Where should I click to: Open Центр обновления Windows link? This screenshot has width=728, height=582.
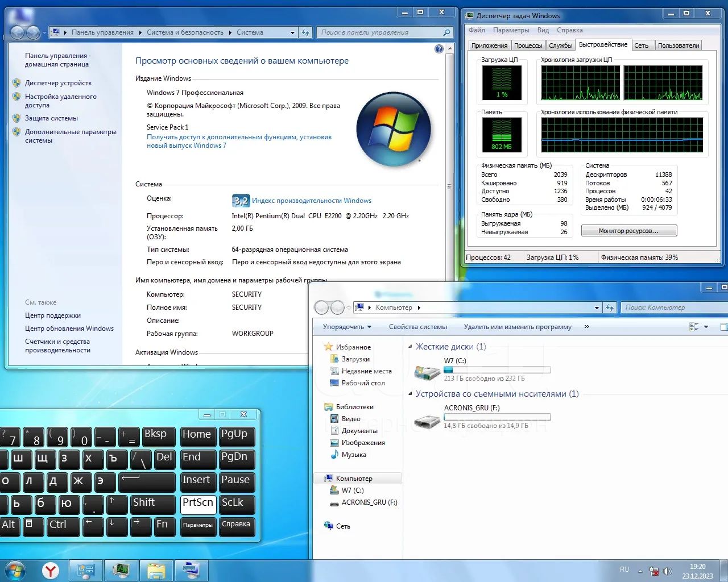click(x=69, y=329)
